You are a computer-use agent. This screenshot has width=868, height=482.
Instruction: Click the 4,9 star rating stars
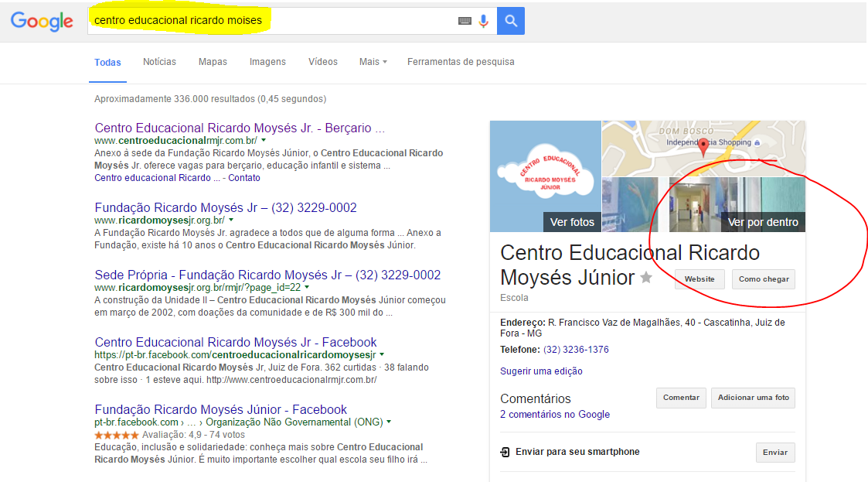116,436
